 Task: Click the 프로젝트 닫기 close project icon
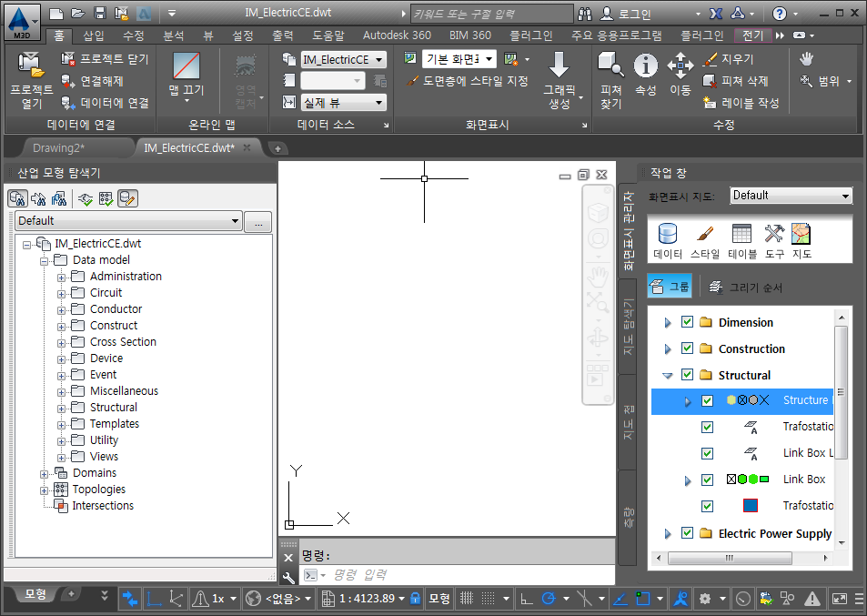point(68,58)
